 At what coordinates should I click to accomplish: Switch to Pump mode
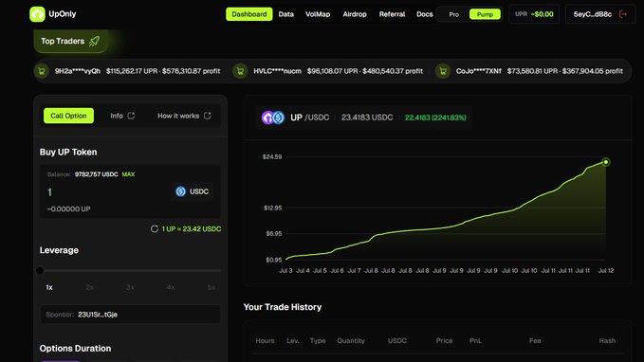(x=485, y=14)
